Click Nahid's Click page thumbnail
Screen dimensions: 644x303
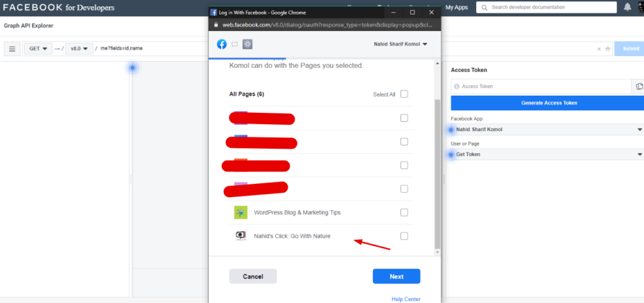[241, 236]
